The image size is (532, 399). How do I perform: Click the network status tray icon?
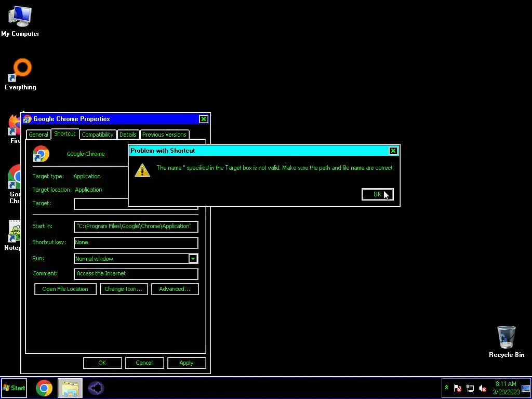tap(470, 388)
